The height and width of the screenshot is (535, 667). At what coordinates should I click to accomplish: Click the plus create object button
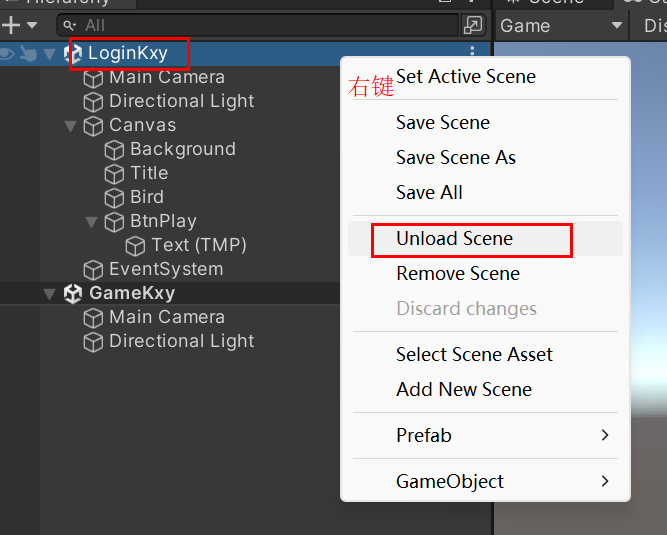12,25
